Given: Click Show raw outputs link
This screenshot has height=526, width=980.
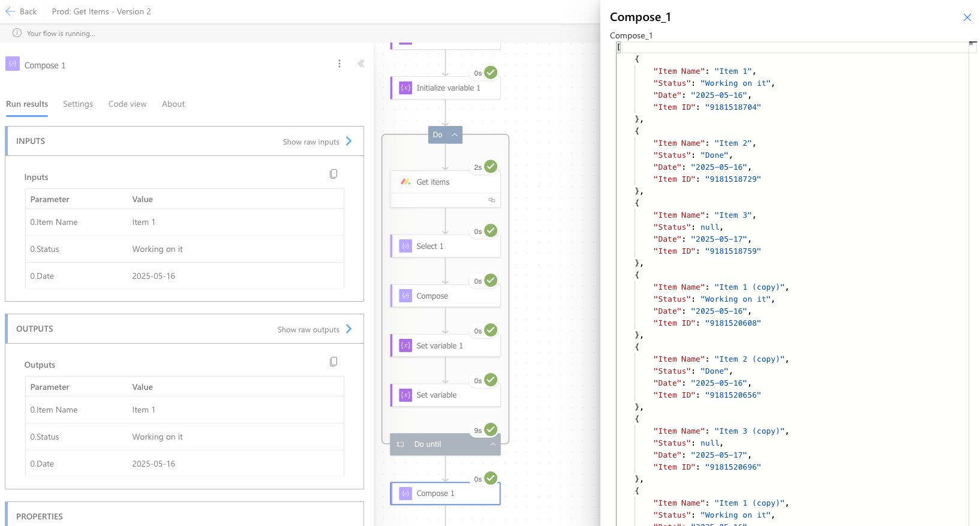Looking at the screenshot, I should pos(308,329).
